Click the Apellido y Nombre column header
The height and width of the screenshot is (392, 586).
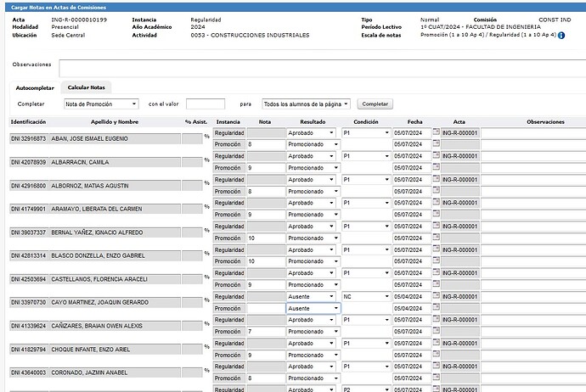coord(115,122)
